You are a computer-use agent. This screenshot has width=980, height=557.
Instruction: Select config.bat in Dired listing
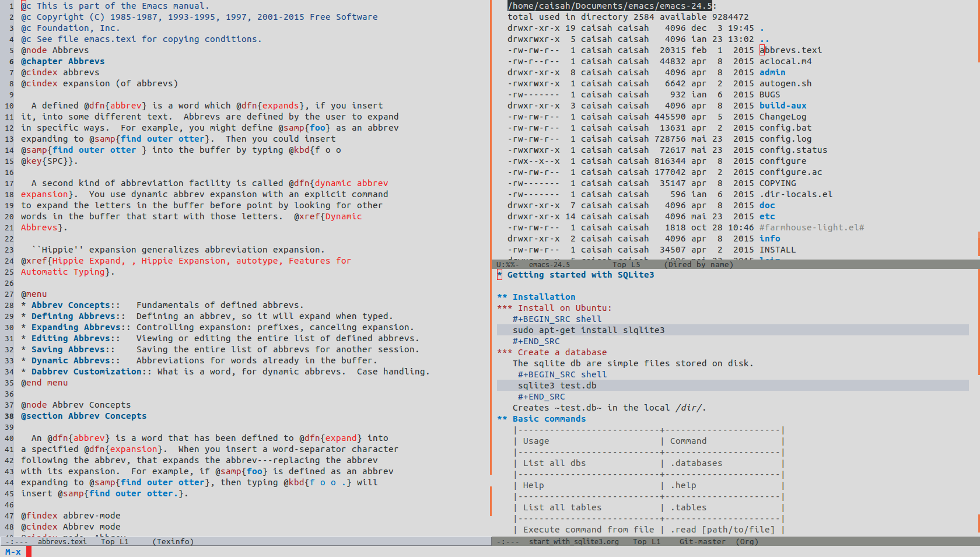(x=785, y=128)
